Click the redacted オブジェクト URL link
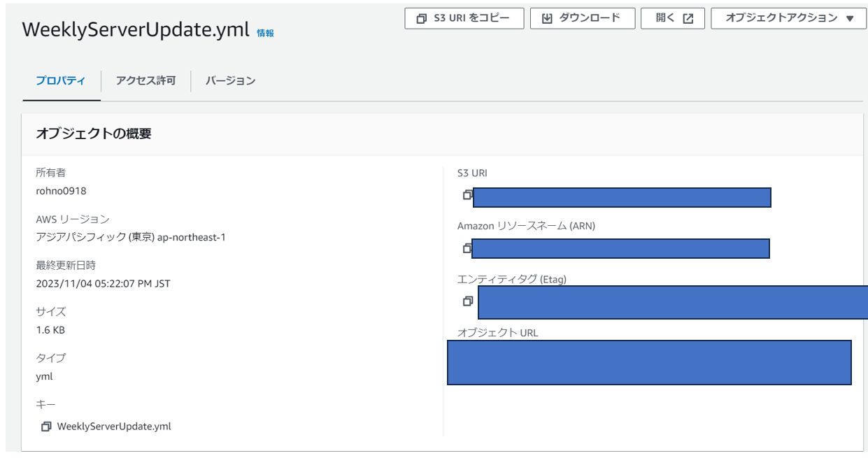Screen dimensions: 868x458 click(x=649, y=362)
